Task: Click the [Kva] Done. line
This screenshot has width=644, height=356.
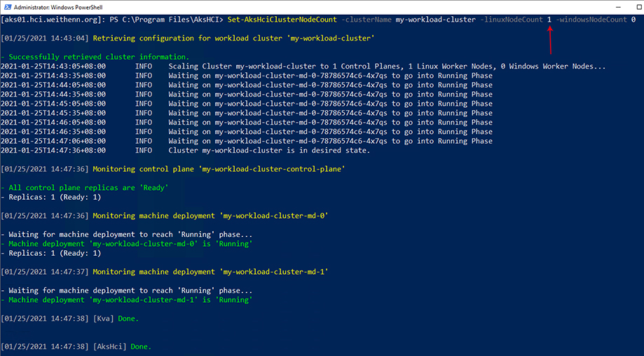Action: tap(70, 318)
